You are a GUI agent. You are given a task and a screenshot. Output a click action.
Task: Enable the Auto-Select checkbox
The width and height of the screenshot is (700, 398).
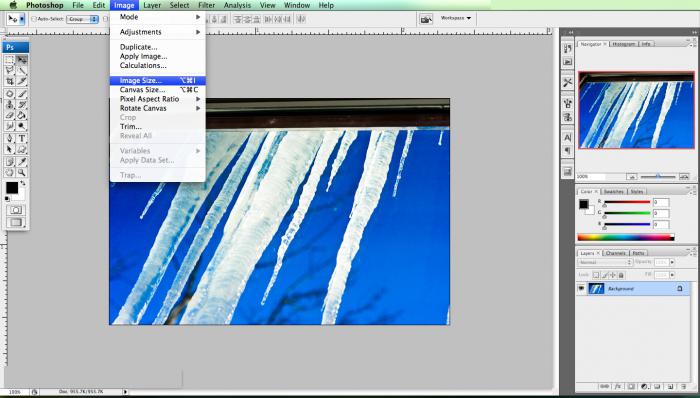point(34,19)
